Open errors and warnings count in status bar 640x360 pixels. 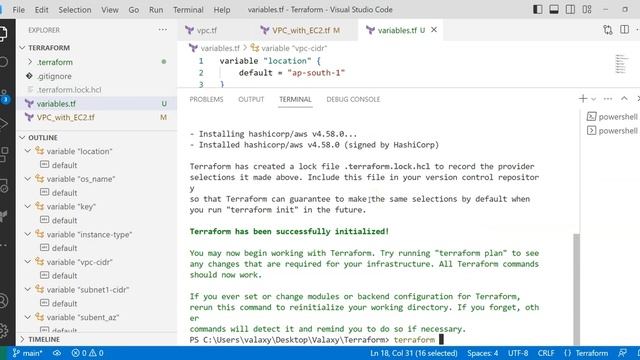coord(87,353)
